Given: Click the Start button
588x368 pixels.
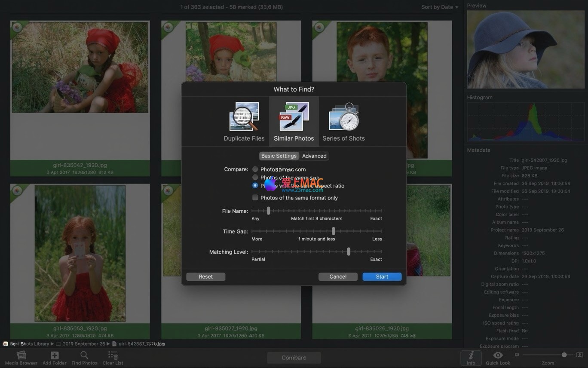Looking at the screenshot, I should click(382, 277).
